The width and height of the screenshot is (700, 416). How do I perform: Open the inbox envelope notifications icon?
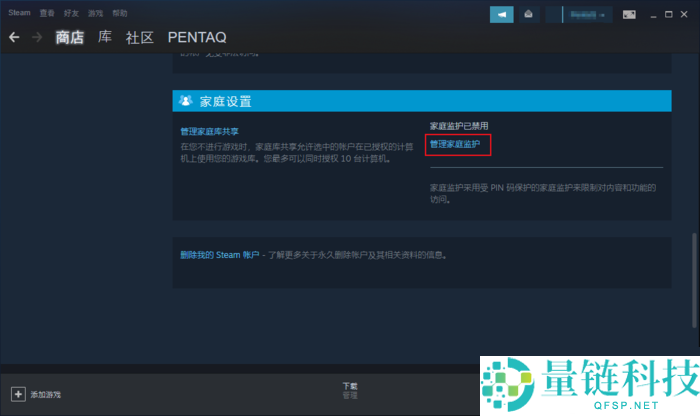tap(529, 14)
